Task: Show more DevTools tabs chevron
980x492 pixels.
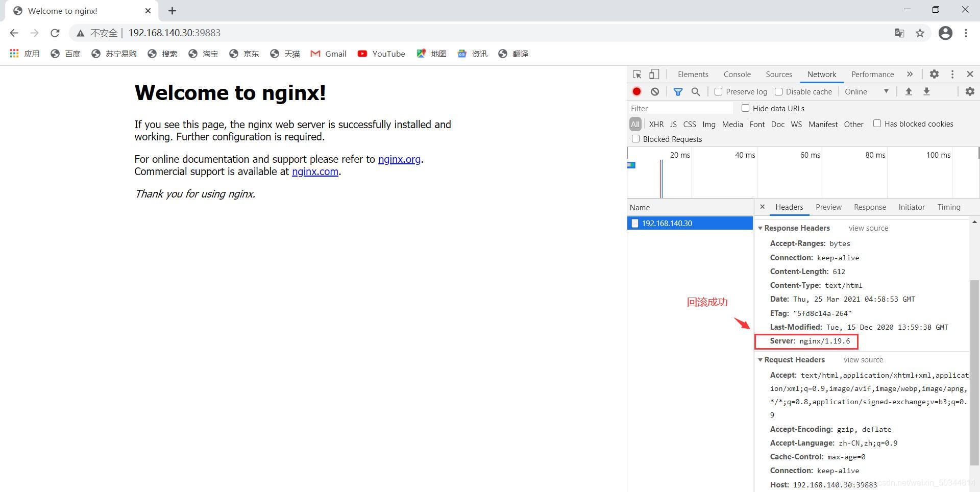Action: pyautogui.click(x=910, y=75)
